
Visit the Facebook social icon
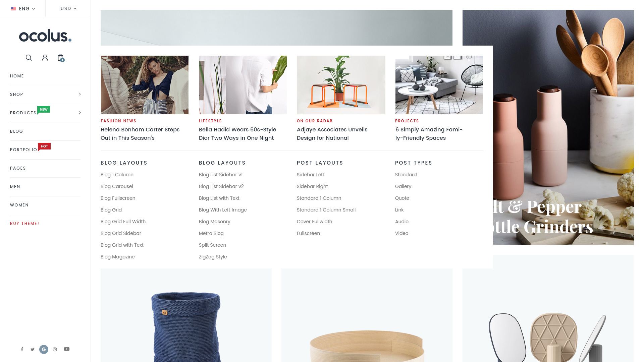point(22,349)
